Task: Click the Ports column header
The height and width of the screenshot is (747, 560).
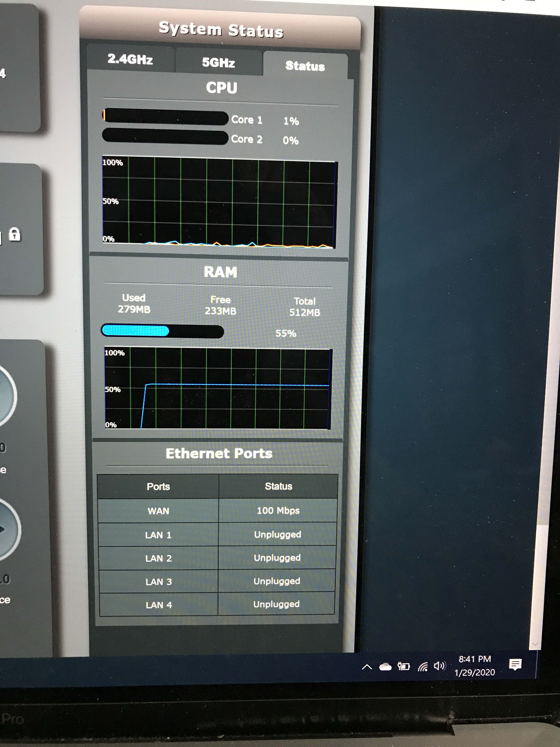Action: pos(158,486)
